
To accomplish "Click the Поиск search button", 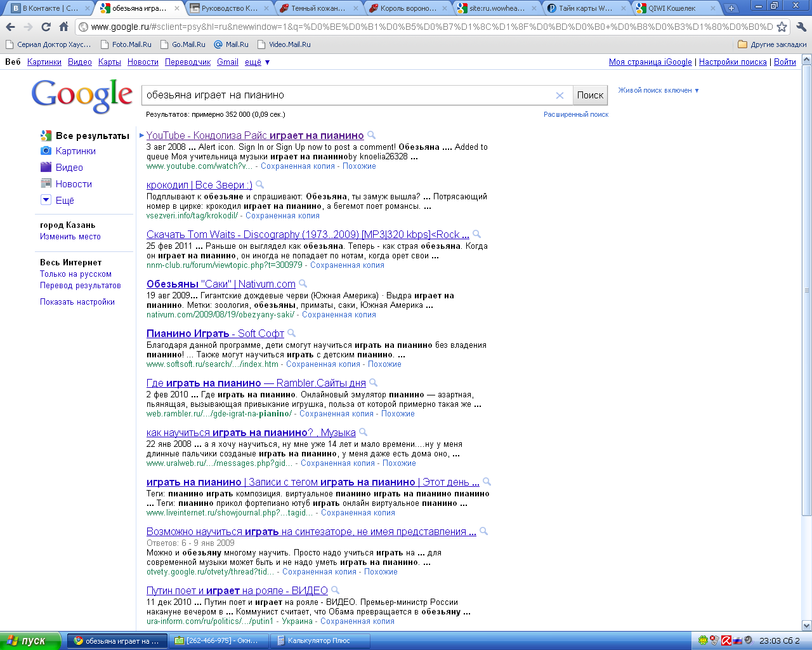I will pyautogui.click(x=590, y=95).
